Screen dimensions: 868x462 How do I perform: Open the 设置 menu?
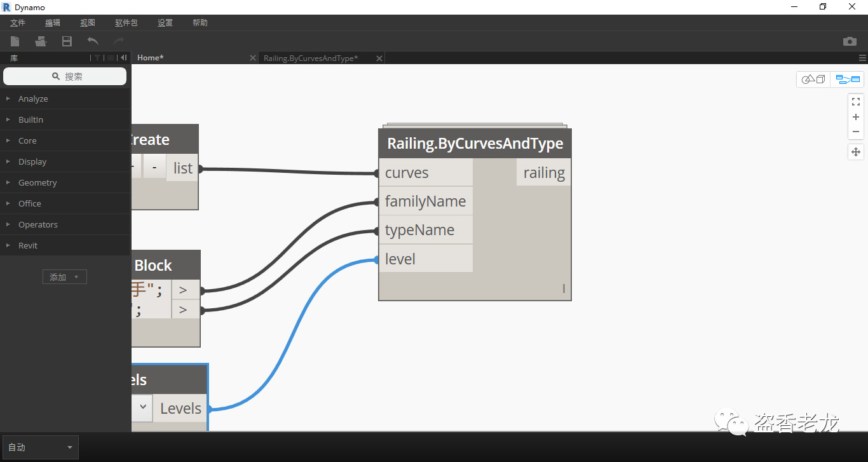(165, 23)
